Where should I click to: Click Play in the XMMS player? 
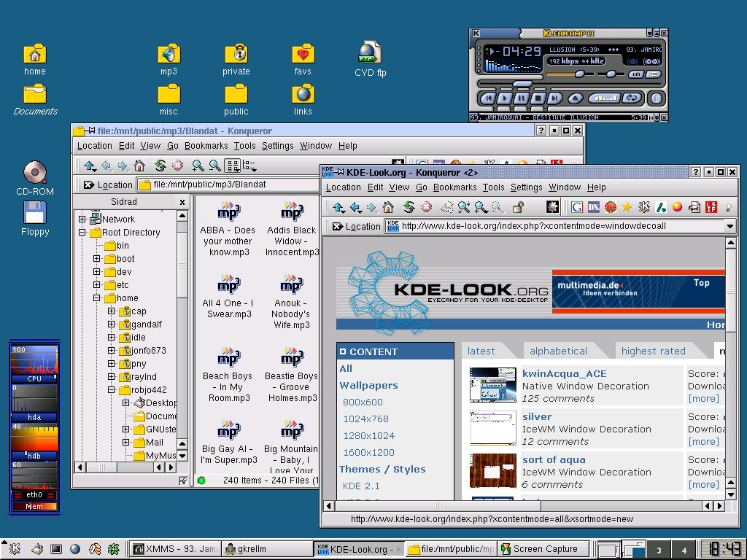point(505,98)
